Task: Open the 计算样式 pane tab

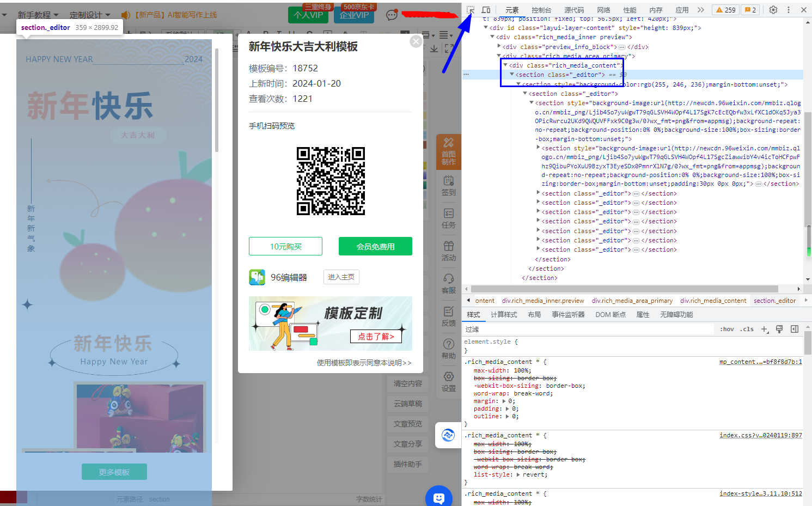Action: pyautogui.click(x=504, y=315)
